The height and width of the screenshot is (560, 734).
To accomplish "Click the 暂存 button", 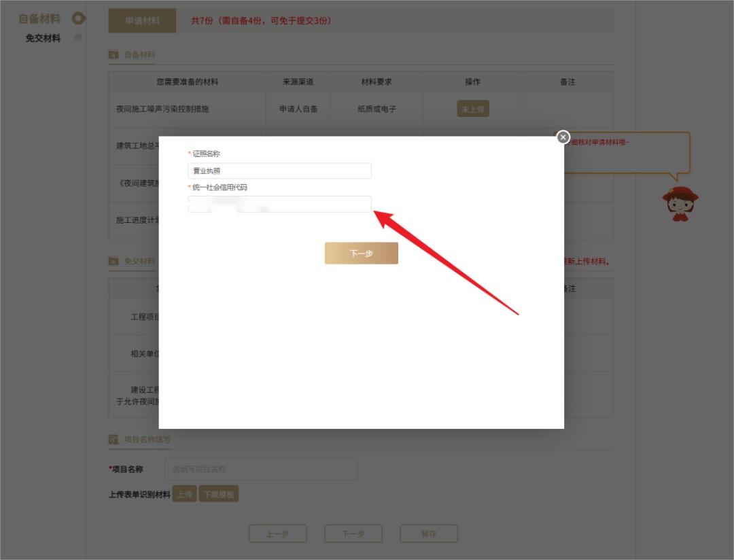I will click(x=429, y=533).
